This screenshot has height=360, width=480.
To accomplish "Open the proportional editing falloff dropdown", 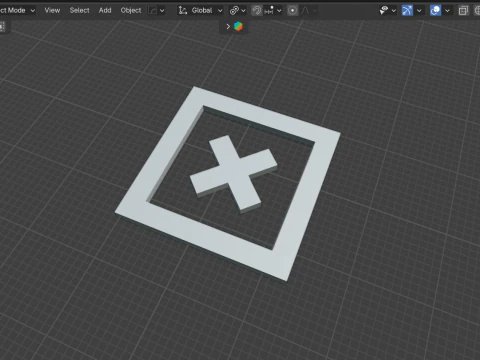I will click(x=309, y=11).
